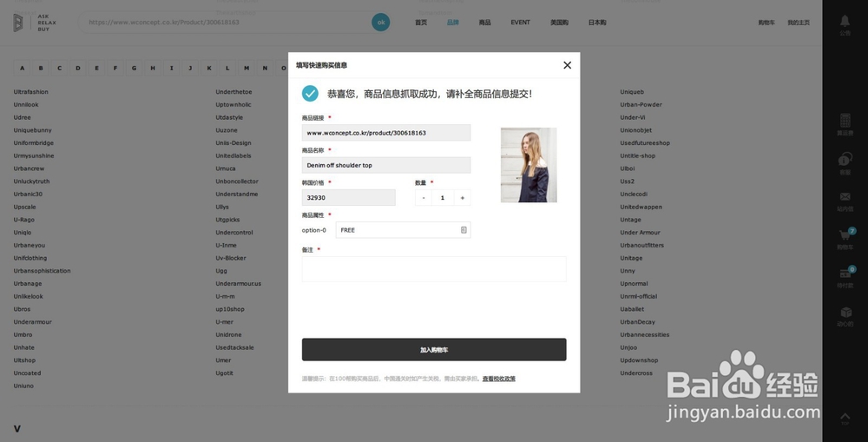Increase quantity with the plus button
The image size is (868, 442).
(x=463, y=198)
